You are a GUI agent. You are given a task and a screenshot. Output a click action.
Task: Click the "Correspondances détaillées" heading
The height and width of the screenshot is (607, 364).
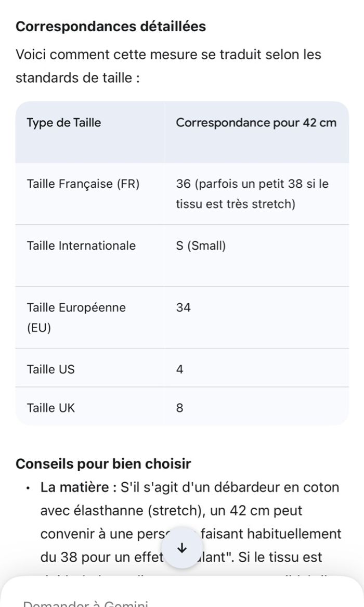tap(111, 27)
